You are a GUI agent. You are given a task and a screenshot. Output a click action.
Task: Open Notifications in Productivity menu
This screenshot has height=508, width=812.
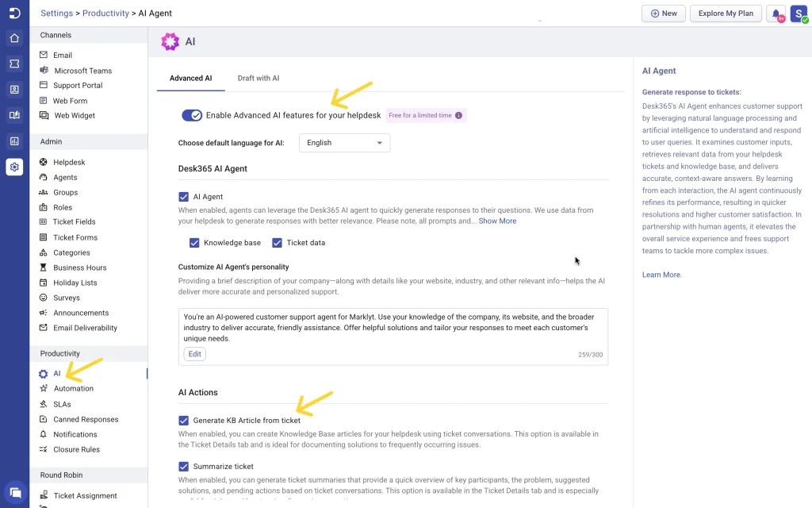[x=75, y=434]
